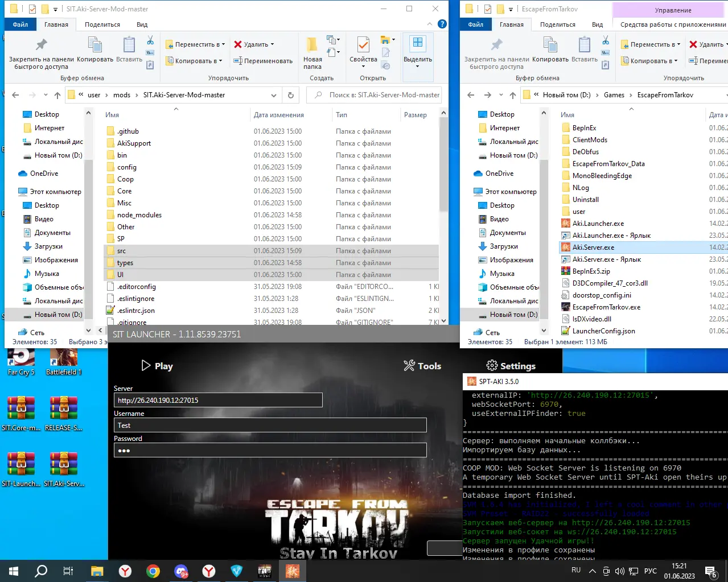Focus the Password field in SIT Launcher
The width and height of the screenshot is (728, 582).
pyautogui.click(x=270, y=450)
